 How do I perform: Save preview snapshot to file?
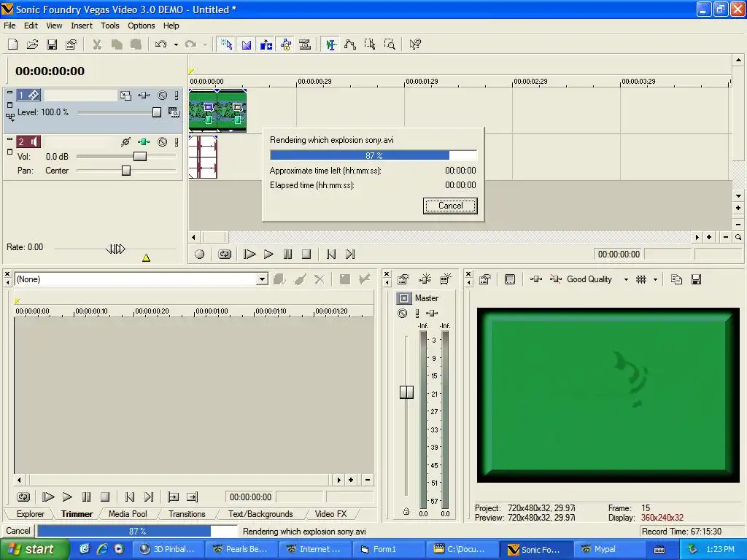tap(696, 279)
